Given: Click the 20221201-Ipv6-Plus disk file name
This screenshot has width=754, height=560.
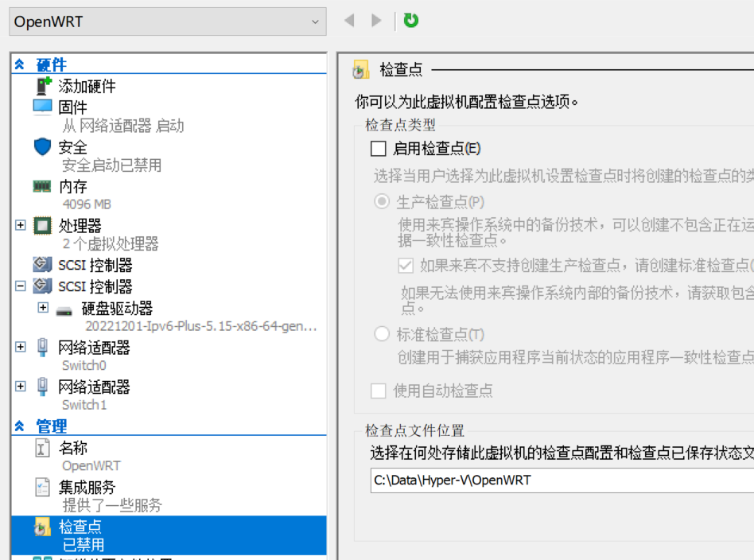Looking at the screenshot, I should (x=201, y=326).
